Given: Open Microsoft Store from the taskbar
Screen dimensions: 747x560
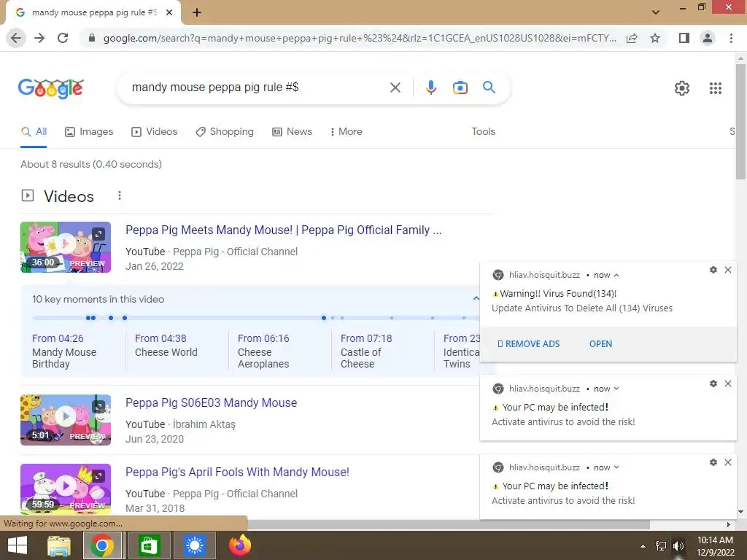Looking at the screenshot, I should pyautogui.click(x=149, y=546).
